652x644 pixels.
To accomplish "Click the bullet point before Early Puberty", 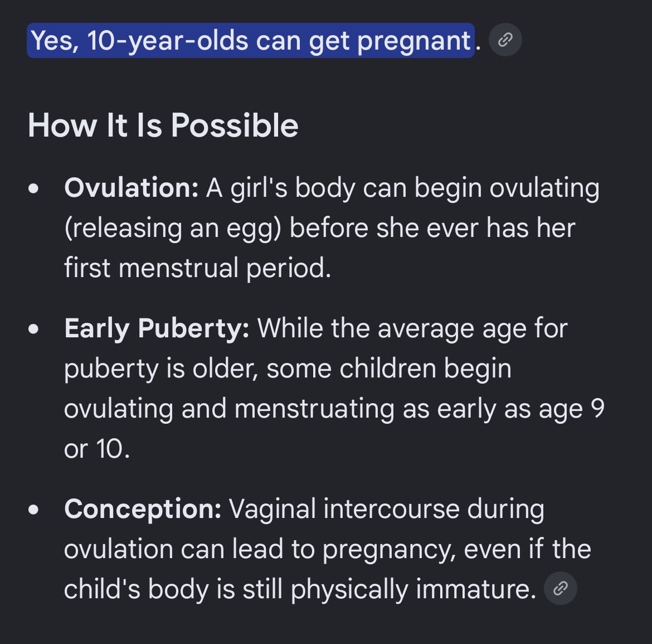I will [33, 329].
